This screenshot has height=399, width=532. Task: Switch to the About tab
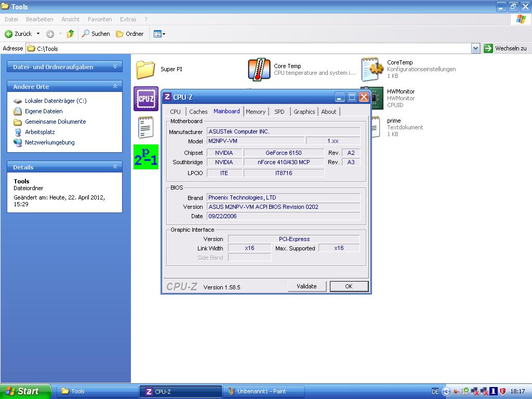coord(329,112)
